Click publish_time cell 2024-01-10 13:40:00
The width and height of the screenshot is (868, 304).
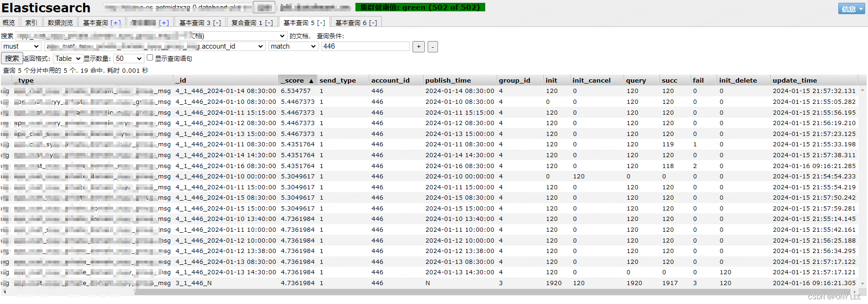[x=460, y=219]
